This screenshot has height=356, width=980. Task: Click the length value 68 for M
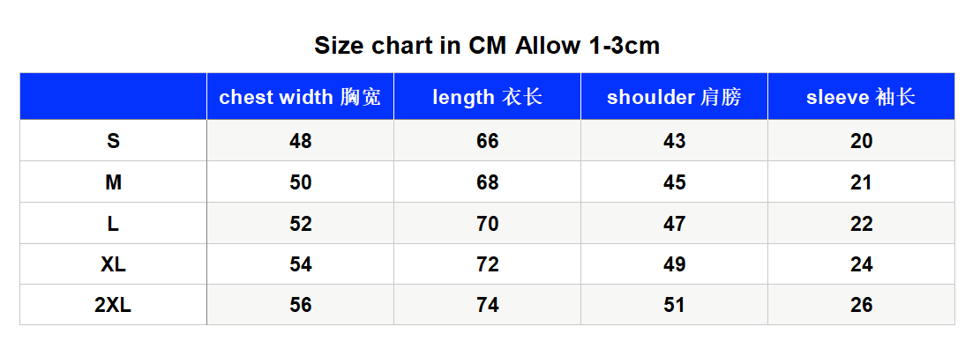pyautogui.click(x=488, y=182)
